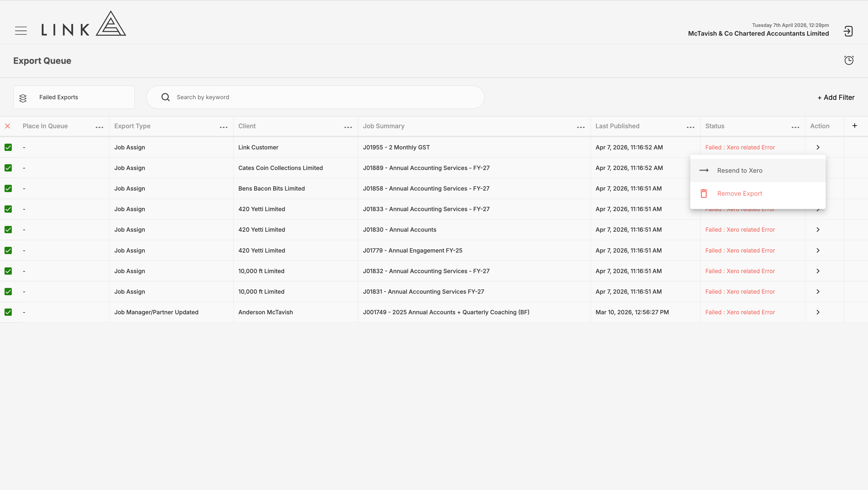Focus the Search by keyword field
This screenshot has width=868, height=490.
coord(316,97)
